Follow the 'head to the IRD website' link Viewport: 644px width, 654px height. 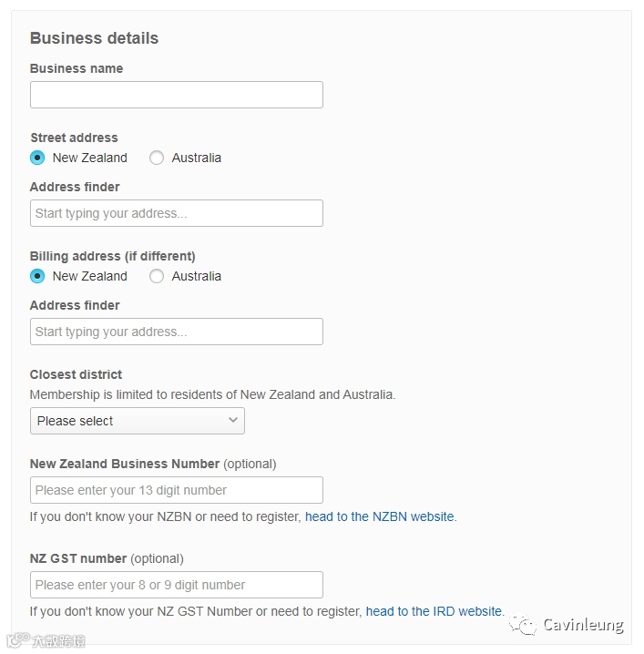coord(434,611)
